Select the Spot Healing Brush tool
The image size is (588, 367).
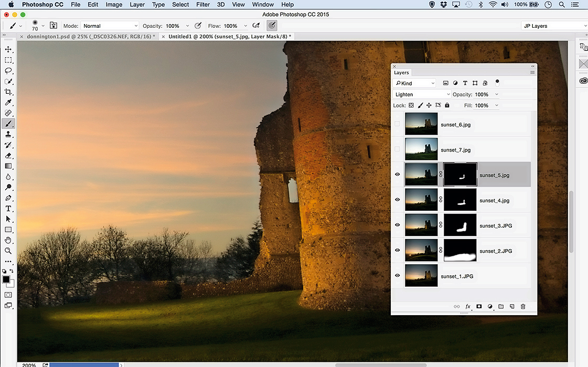[x=8, y=113]
